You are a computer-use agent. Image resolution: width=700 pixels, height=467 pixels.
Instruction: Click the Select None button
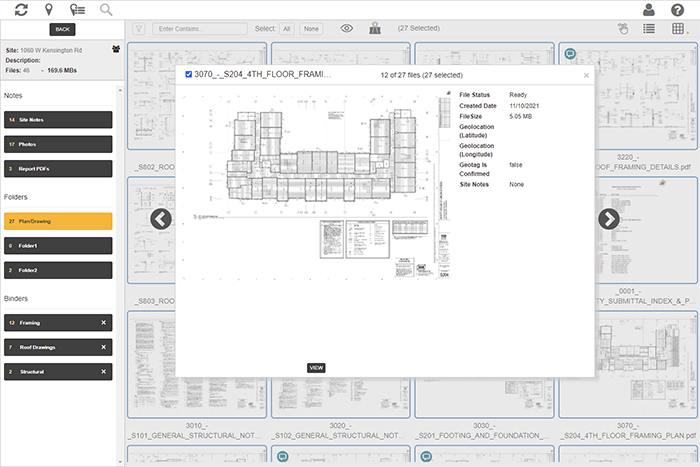(312, 29)
